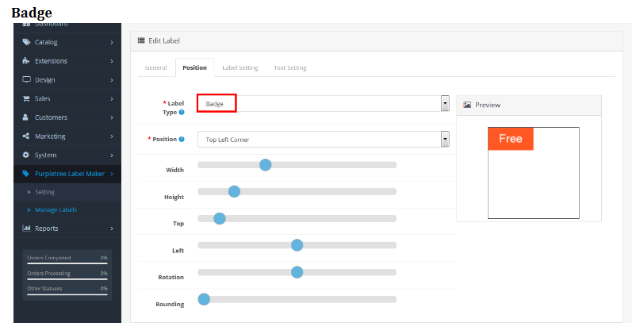Open the Sales sidebar menu
The image size is (644, 334).
67,99
